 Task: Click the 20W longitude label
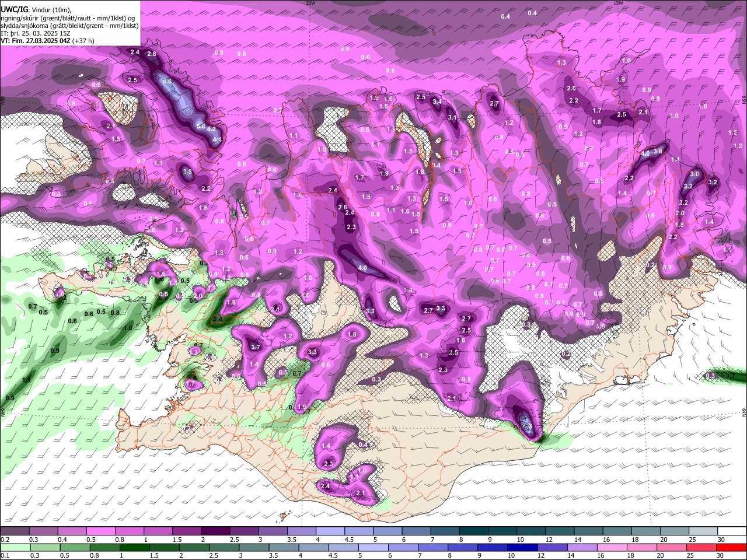tap(310, 3)
